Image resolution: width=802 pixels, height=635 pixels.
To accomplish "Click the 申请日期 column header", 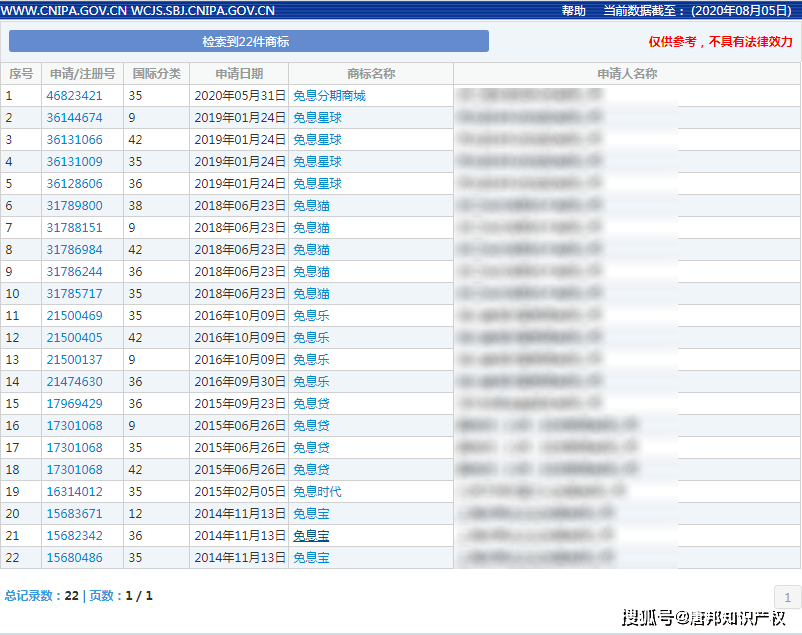I will [x=239, y=74].
